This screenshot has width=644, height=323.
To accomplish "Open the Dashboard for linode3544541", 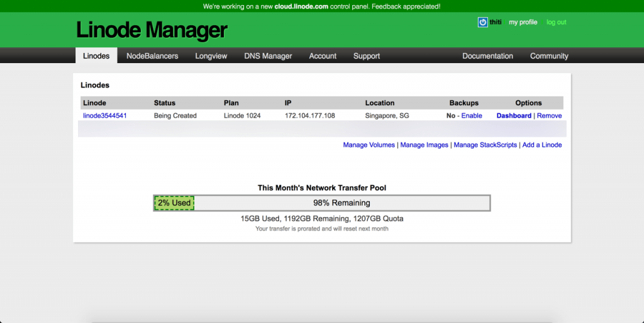I will [514, 116].
